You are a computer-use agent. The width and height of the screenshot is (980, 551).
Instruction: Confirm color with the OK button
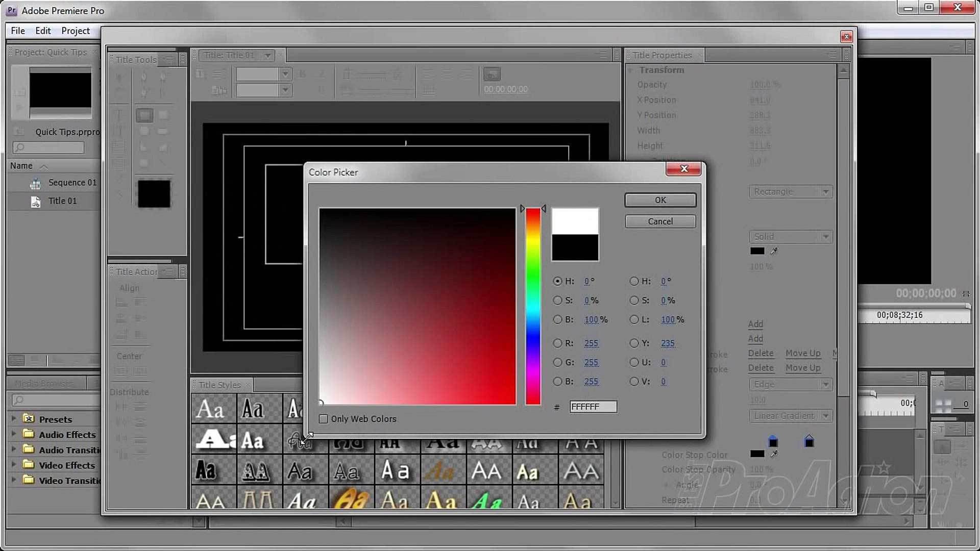click(x=660, y=200)
